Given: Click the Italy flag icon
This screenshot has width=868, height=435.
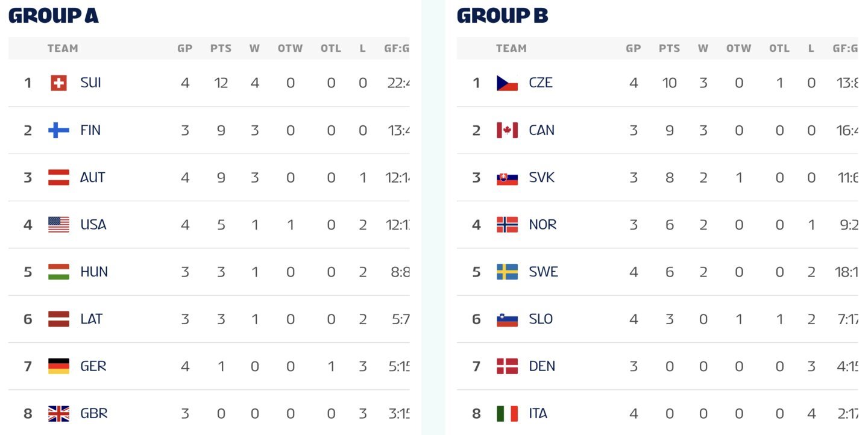Looking at the screenshot, I should coord(507,413).
